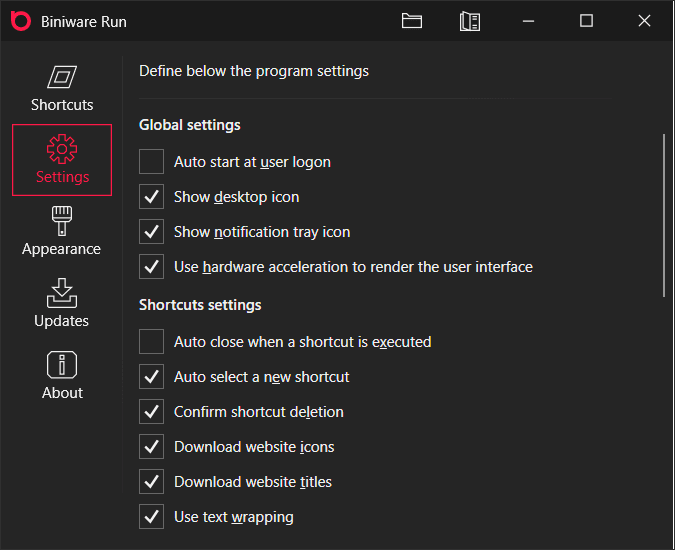Screen dimensions: 675x550
Task: Select the Settings gear icon
Action: (62, 150)
